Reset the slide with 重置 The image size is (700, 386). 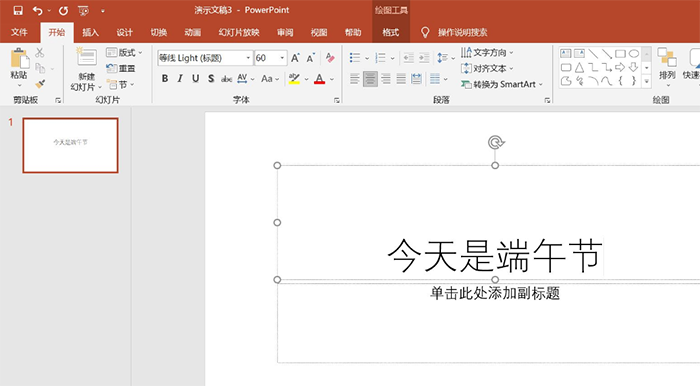[121, 68]
